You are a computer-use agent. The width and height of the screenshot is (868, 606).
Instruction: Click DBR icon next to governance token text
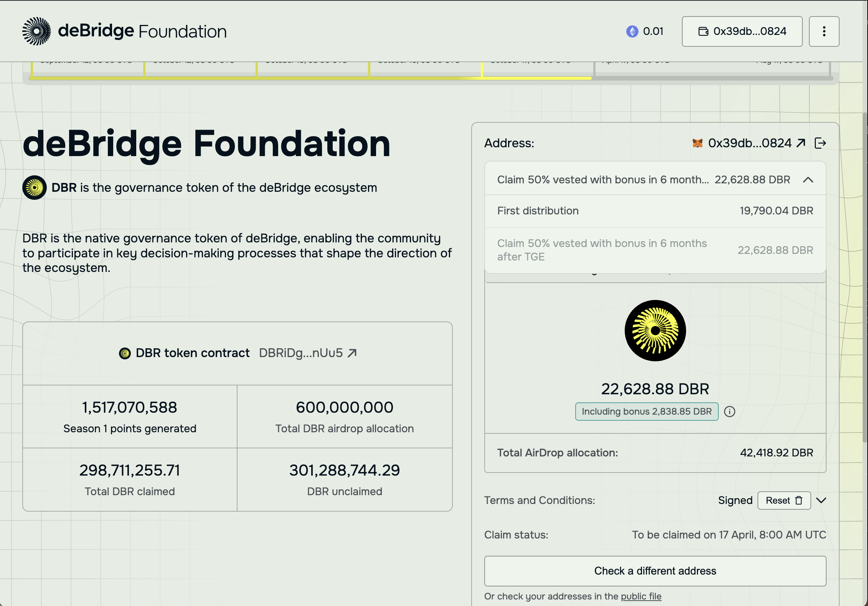[x=35, y=188]
